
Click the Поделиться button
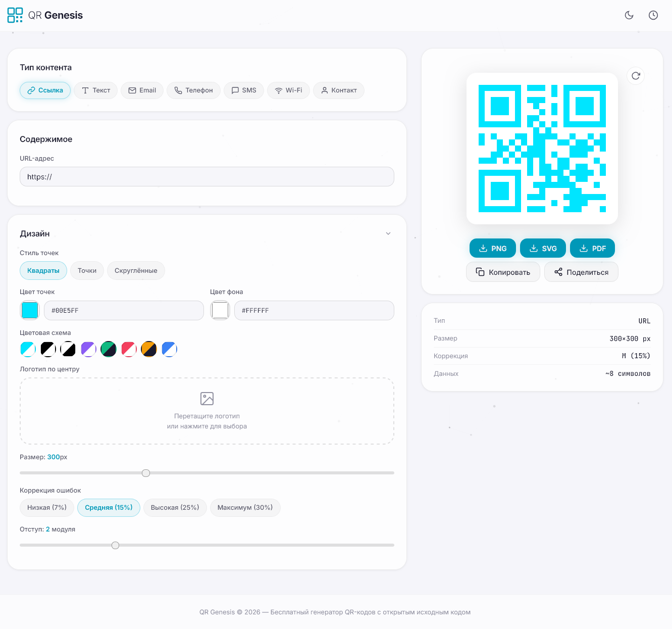tap(581, 272)
